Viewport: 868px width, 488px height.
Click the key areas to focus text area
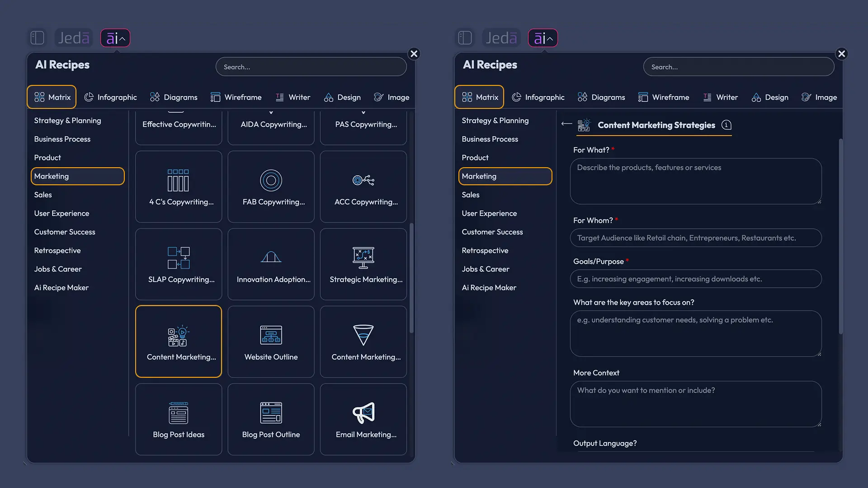point(696,333)
